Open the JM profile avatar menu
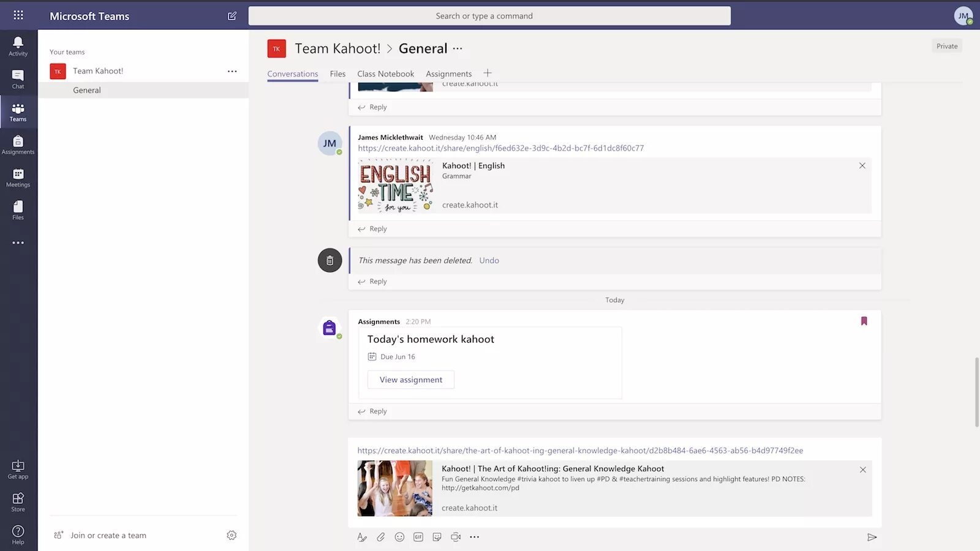Image resolution: width=980 pixels, height=551 pixels. pos(963,16)
